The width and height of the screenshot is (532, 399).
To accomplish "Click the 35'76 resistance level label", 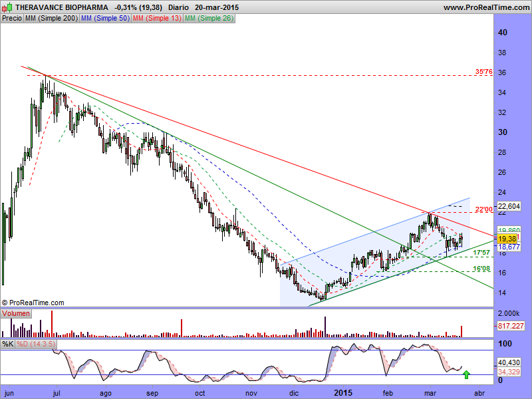I will tap(484, 72).
